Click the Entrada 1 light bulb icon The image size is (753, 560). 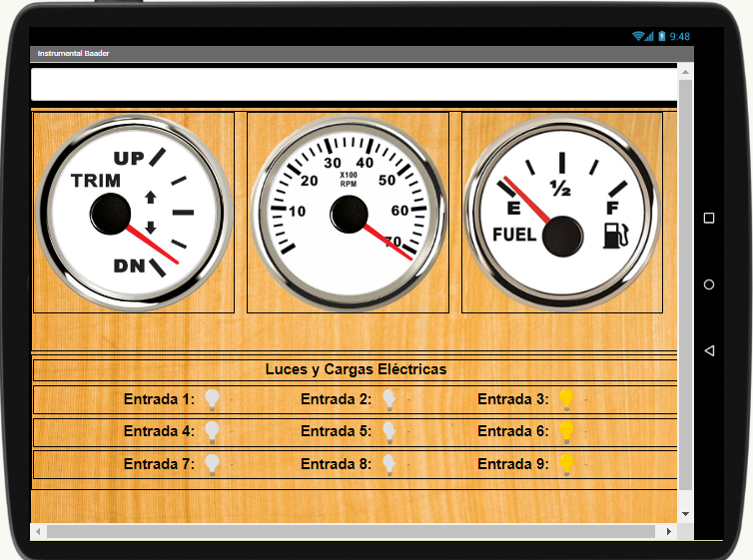coord(212,399)
